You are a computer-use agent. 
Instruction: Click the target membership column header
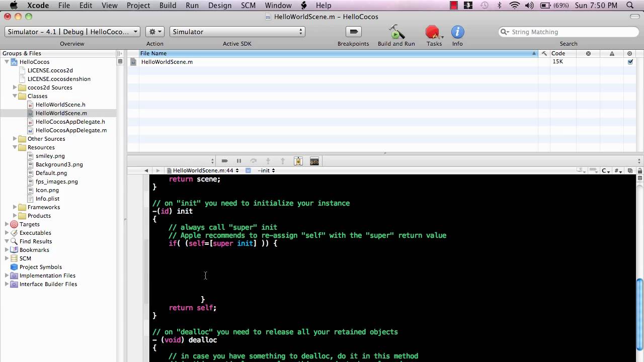[x=630, y=53]
